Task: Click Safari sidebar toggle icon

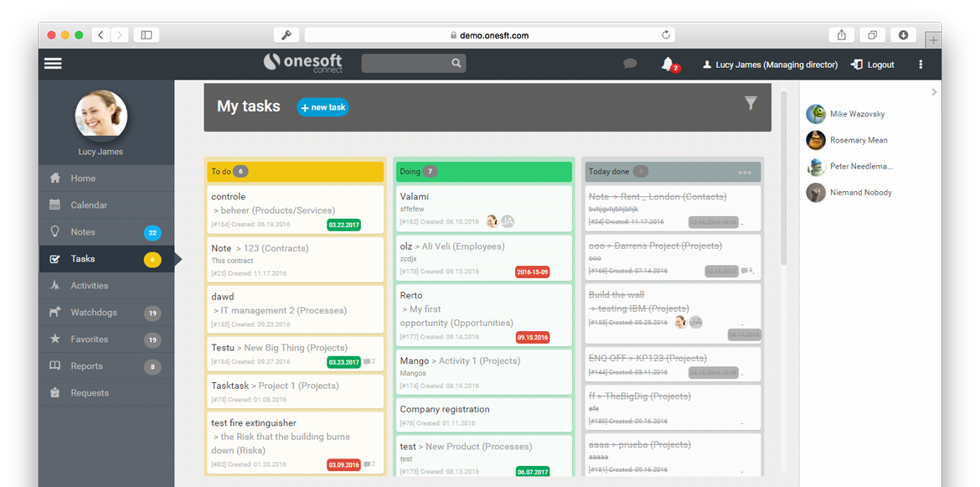Action: click(146, 35)
